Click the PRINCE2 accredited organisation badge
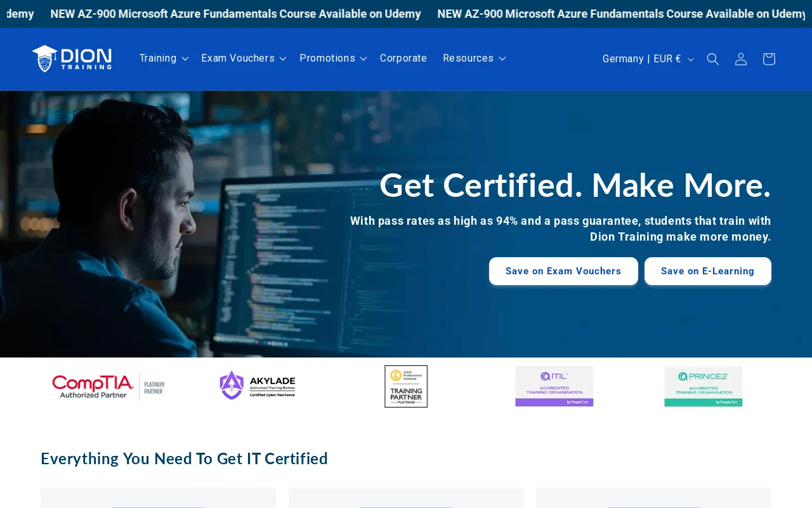The image size is (812, 508). [703, 386]
